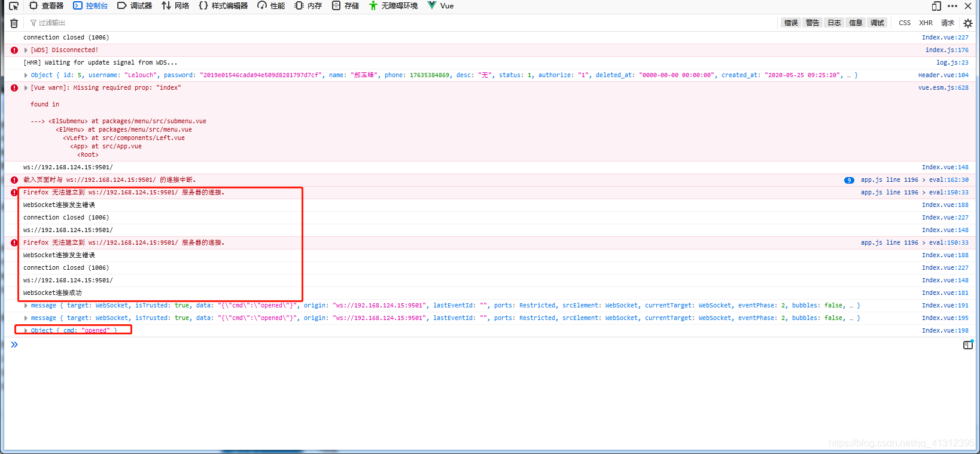This screenshot has width=980, height=454.
Task: Toggle the 调试 debug filter
Action: click(x=877, y=23)
